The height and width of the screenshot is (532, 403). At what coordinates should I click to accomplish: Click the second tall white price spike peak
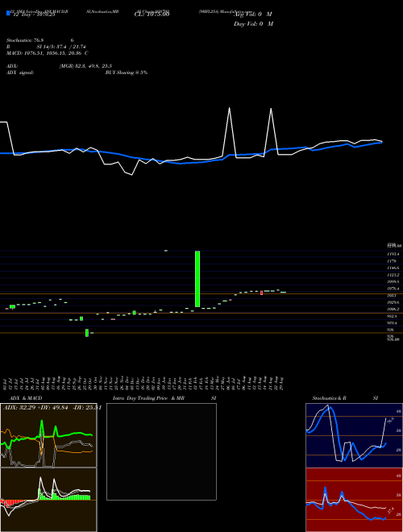coord(271,109)
